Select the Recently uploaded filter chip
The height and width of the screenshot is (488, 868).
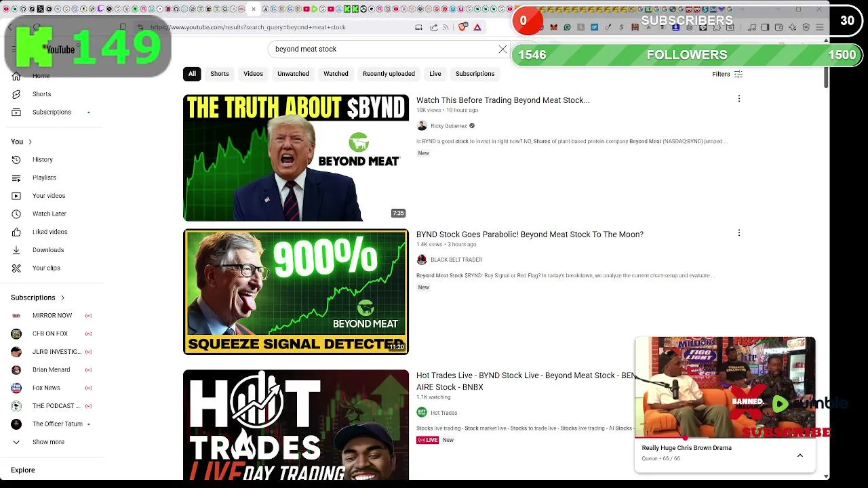tap(389, 74)
